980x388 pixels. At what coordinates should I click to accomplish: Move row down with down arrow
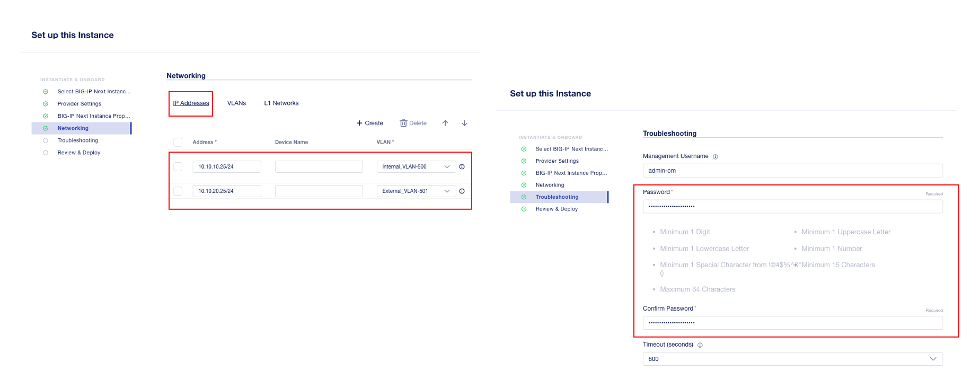pos(464,123)
